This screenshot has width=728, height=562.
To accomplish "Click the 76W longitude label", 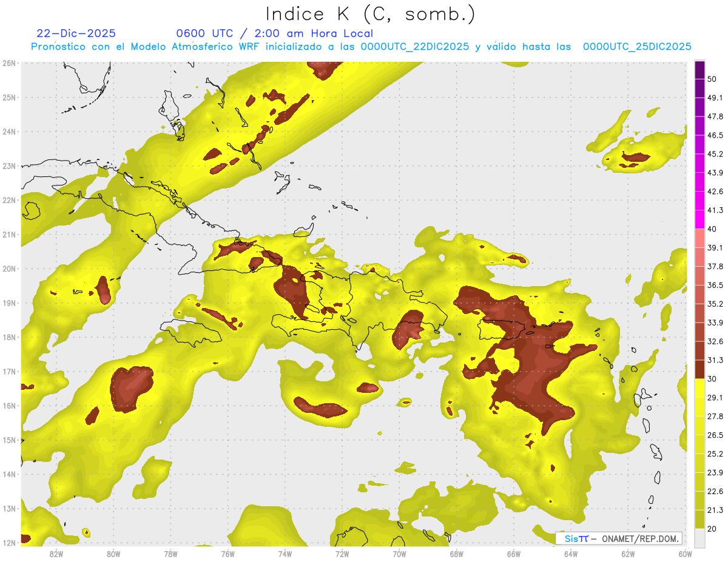I will coord(227,554).
